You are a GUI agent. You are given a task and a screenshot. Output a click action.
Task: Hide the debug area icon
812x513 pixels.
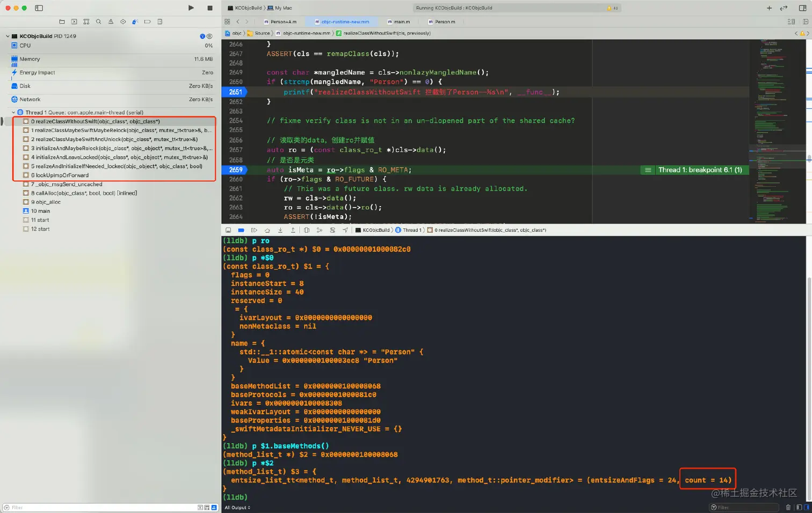pos(228,230)
